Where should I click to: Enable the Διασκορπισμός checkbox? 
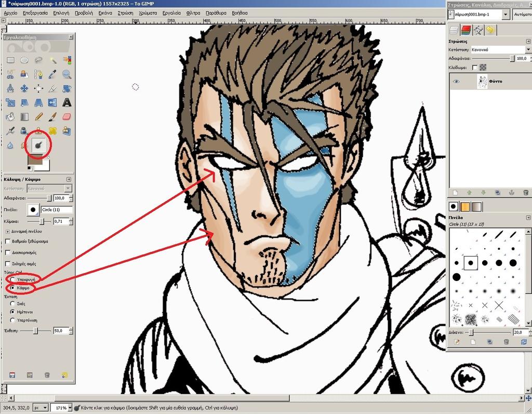pyautogui.click(x=8, y=252)
